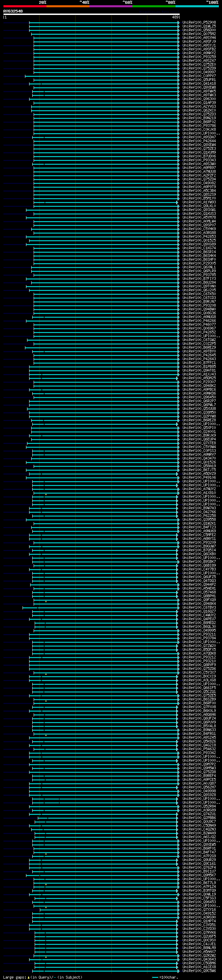The width and height of the screenshot is (222, 980).
Task: Select hit UniRef100_A7NUU8
Action: click(199, 172)
